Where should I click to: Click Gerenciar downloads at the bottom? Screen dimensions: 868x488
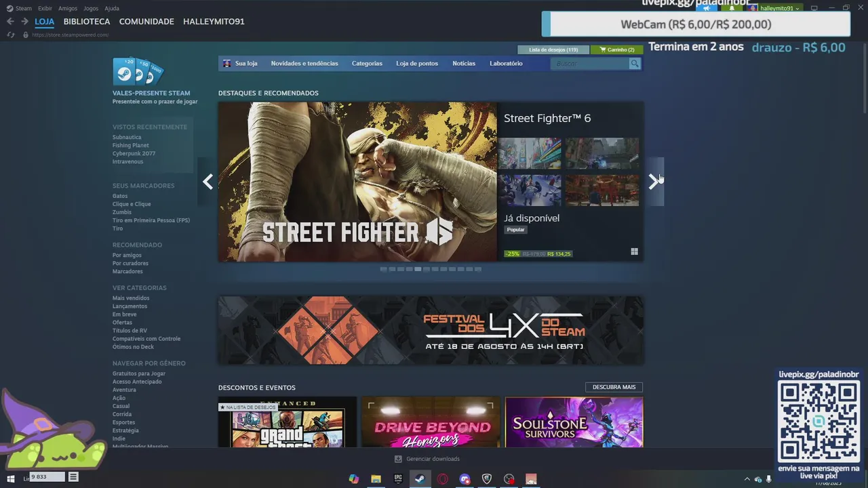pos(427,459)
